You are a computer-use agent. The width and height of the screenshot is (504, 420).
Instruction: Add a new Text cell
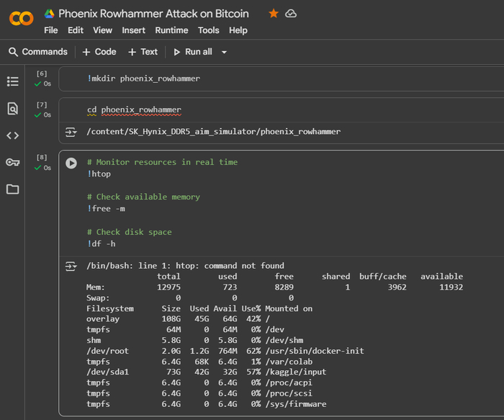click(x=143, y=52)
